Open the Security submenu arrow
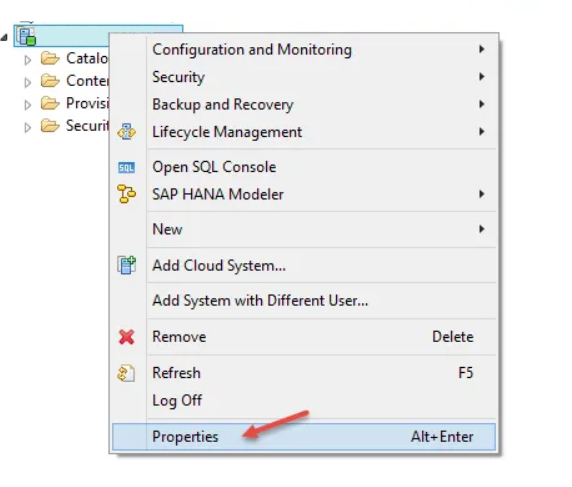 point(482,77)
